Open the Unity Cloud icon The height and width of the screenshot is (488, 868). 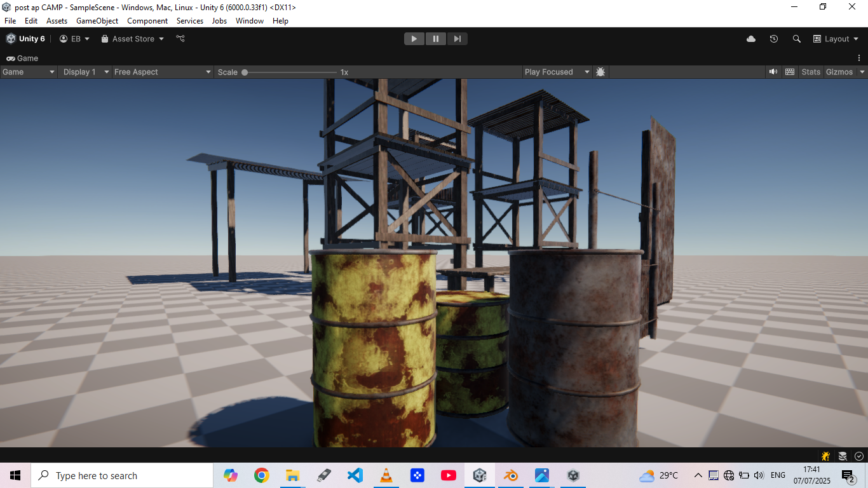click(751, 39)
